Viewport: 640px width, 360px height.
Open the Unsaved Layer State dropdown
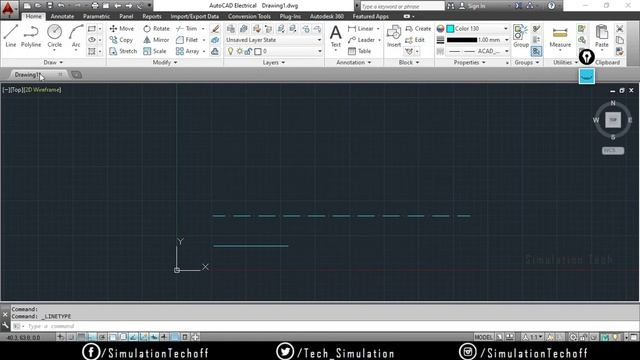(x=273, y=40)
